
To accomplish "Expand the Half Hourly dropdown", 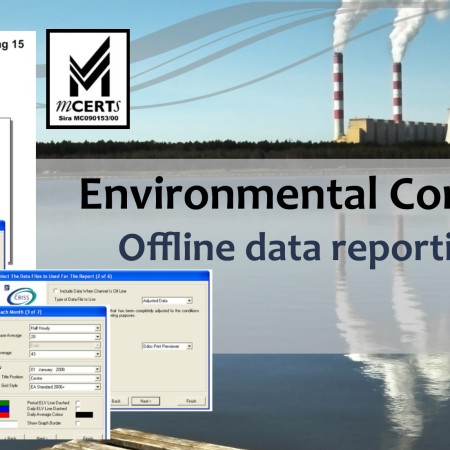I will pos(65,328).
